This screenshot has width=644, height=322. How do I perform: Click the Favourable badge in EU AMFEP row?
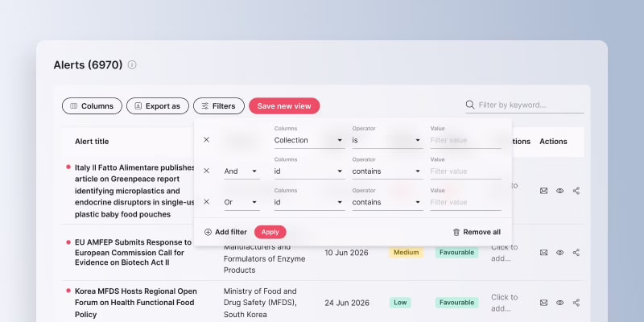tap(456, 252)
